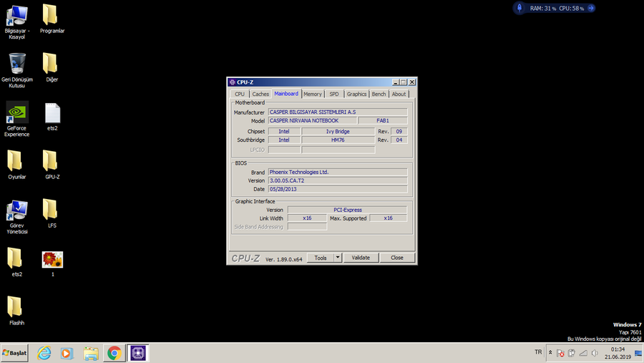This screenshot has height=363, width=644.
Task: Switch to the Caches tab
Action: pyautogui.click(x=260, y=94)
